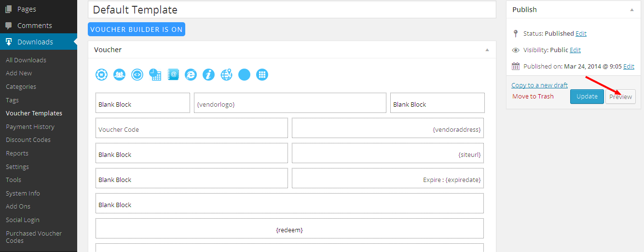Viewport: 644px width, 252px height.
Task: Click the Preview button
Action: pos(620,97)
